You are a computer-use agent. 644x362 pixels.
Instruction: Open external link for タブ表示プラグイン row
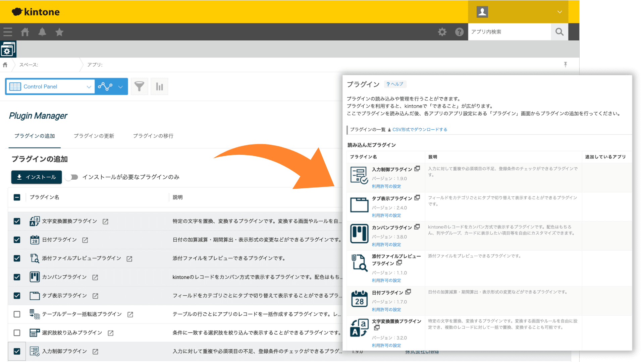pyautogui.click(x=95, y=296)
